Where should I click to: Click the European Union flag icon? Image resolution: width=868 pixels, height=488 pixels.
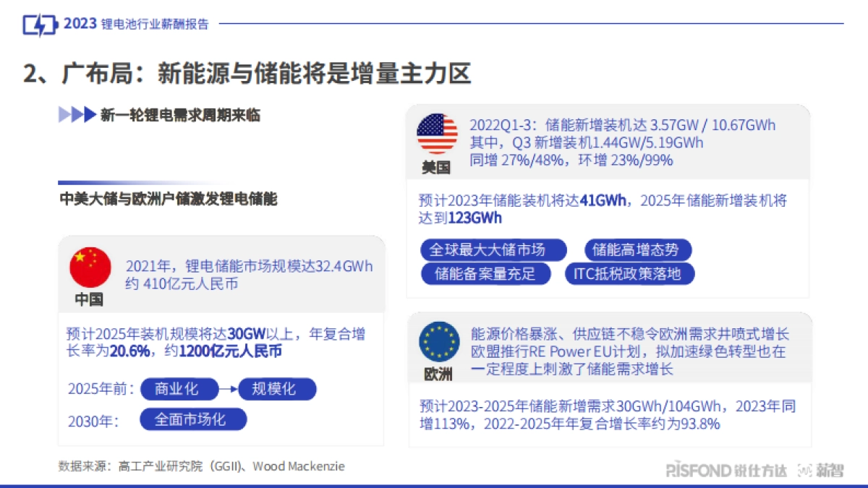click(x=439, y=342)
